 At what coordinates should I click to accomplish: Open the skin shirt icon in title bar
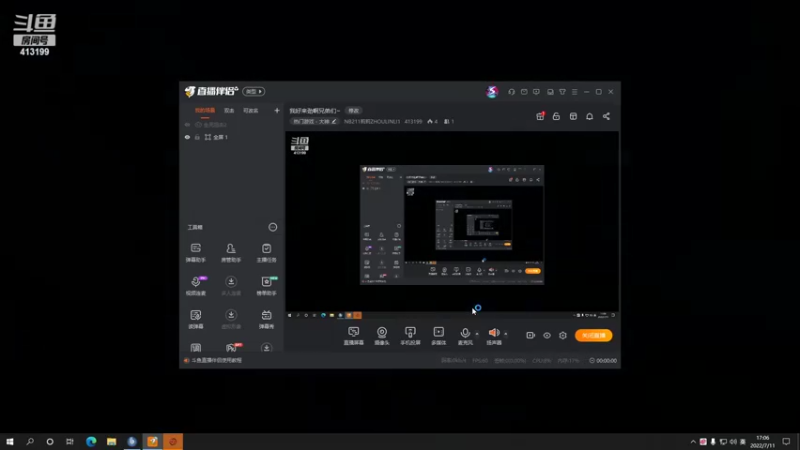point(562,92)
